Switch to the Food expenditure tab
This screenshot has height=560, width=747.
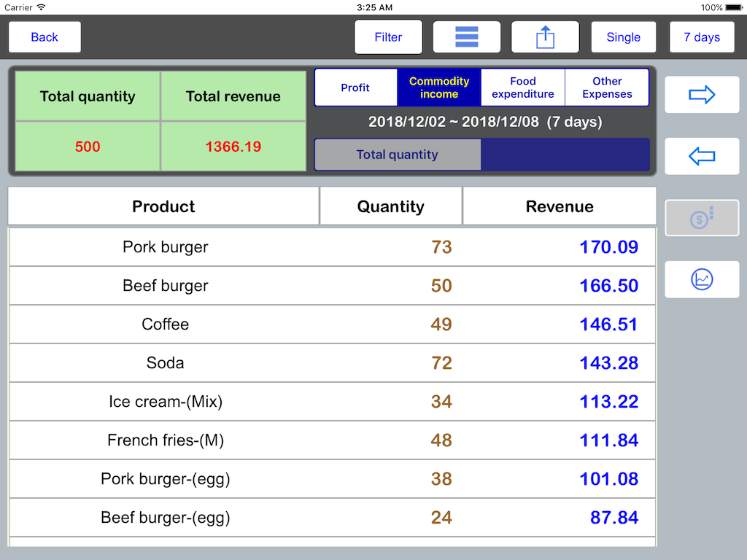(x=522, y=87)
